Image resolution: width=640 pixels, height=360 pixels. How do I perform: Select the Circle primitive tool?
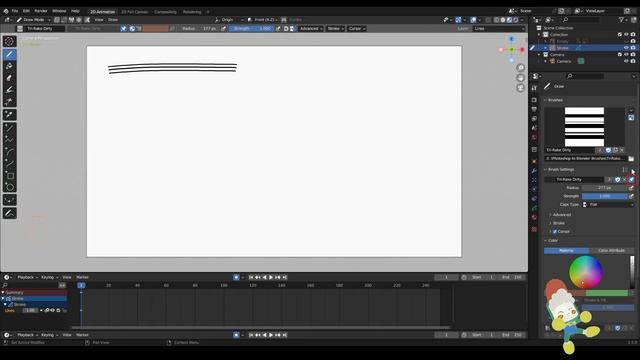(x=9, y=187)
